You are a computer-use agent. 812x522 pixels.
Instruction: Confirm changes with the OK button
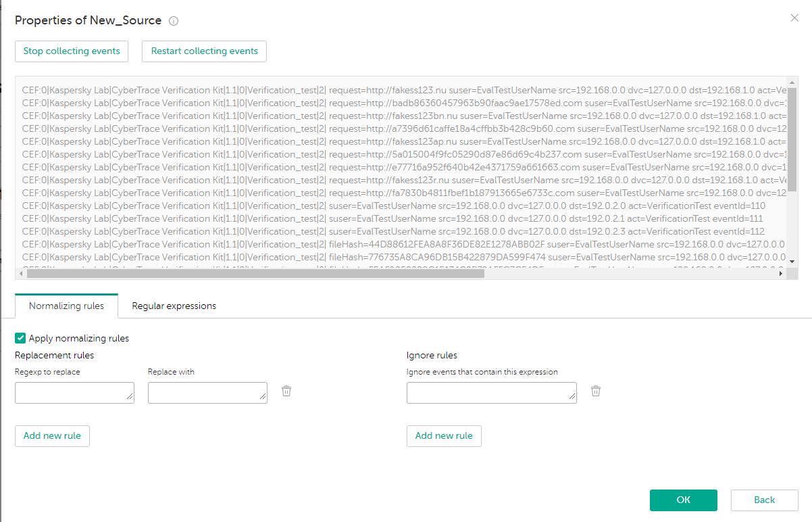pos(683,500)
